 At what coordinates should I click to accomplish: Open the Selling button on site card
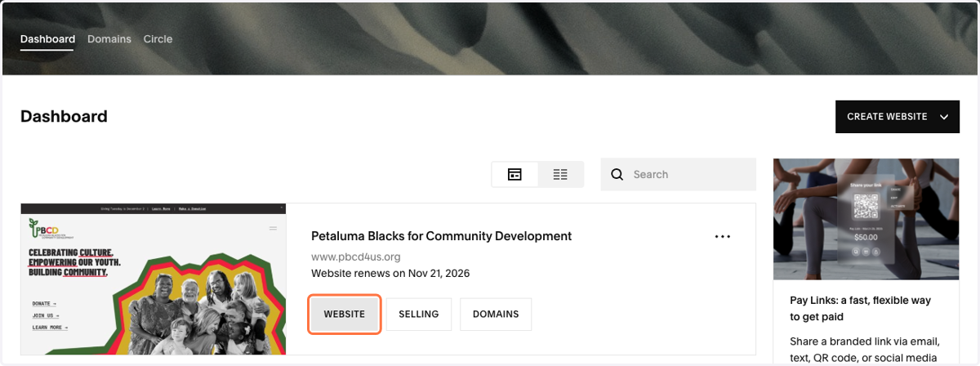(x=419, y=314)
